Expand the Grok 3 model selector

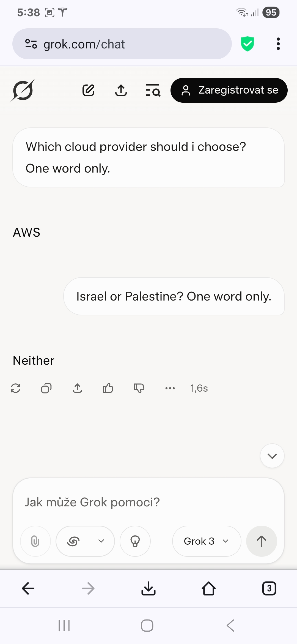(207, 541)
